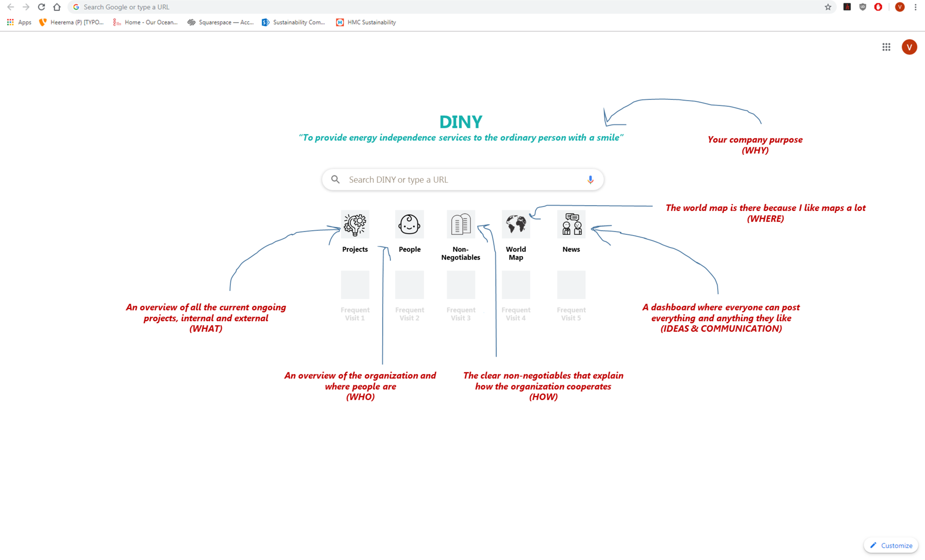Open the People shortcut icon
This screenshot has height=560, width=925.
(x=409, y=225)
